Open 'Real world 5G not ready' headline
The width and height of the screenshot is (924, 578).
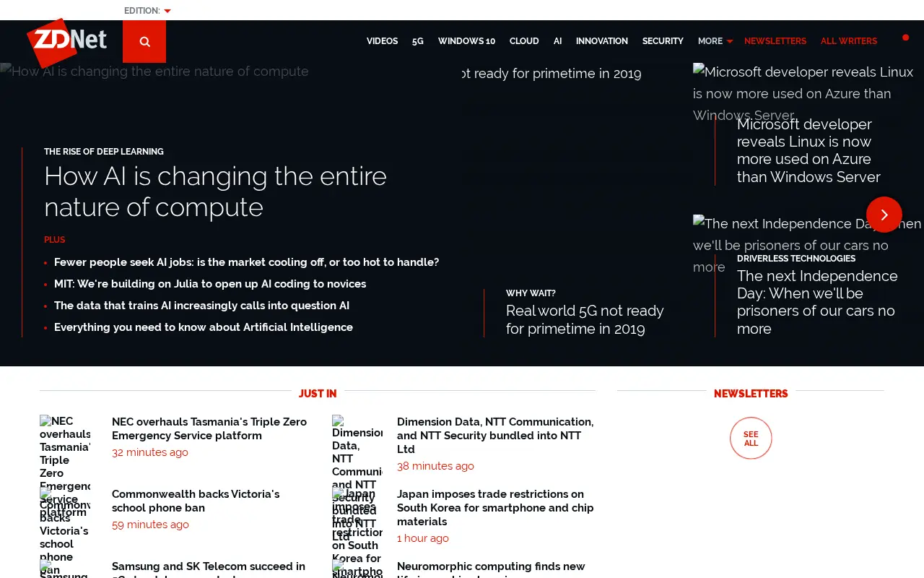point(585,320)
